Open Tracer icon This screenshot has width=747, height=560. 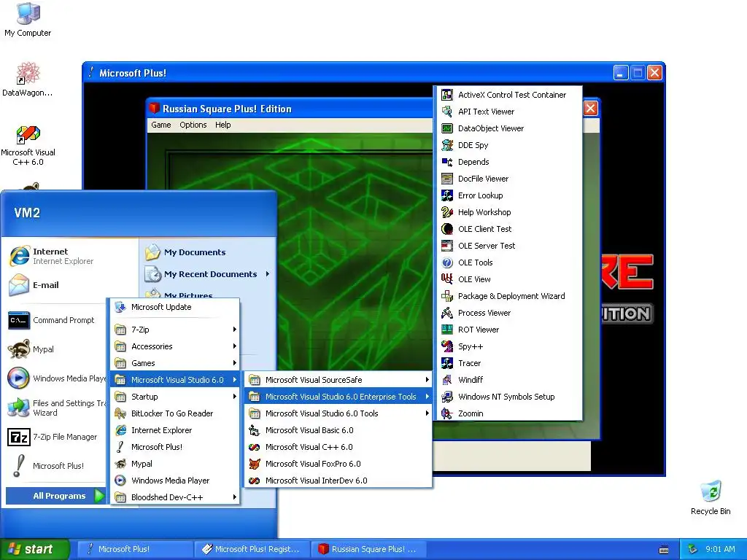point(447,363)
